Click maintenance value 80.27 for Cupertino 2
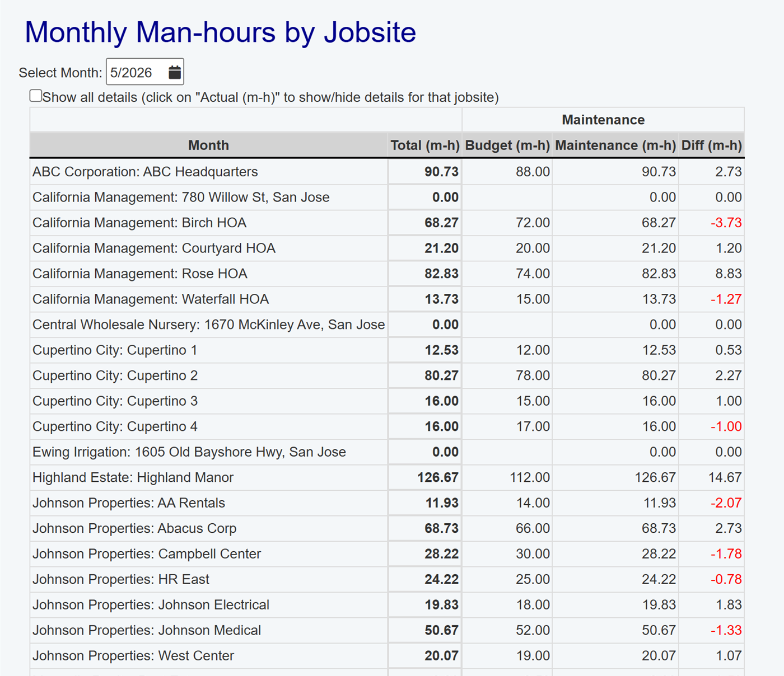Viewport: 784px width, 676px height. point(659,375)
